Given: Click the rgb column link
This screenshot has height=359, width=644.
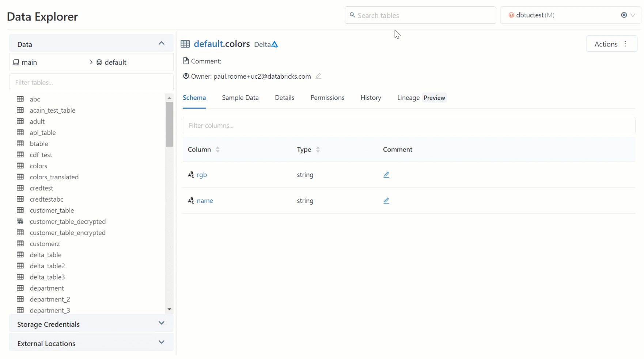Looking at the screenshot, I should point(202,175).
